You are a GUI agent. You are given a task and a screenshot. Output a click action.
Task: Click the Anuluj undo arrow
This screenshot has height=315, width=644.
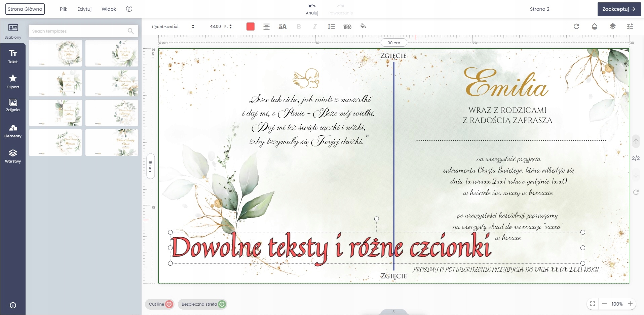(x=312, y=6)
